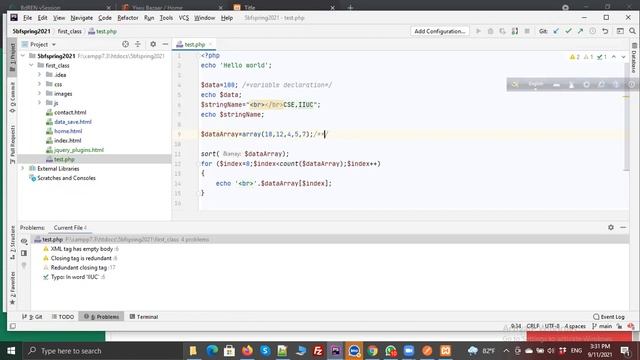Open the Event Log

[x=609, y=317]
